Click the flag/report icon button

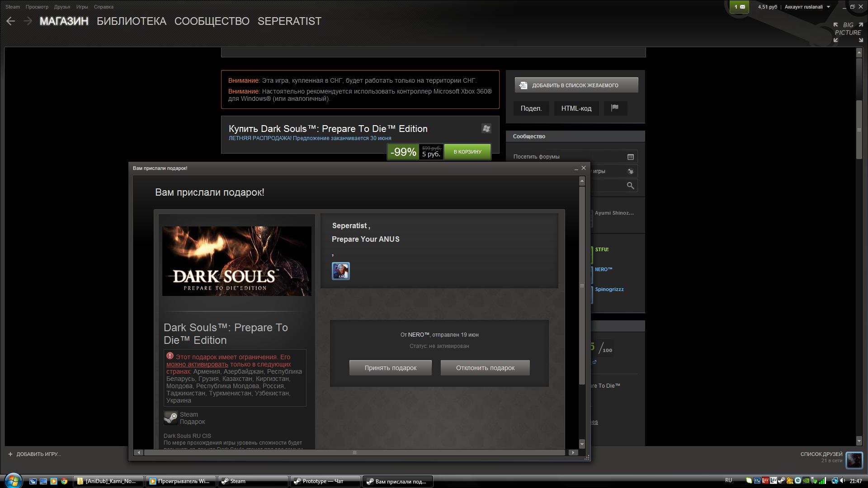[x=615, y=108]
